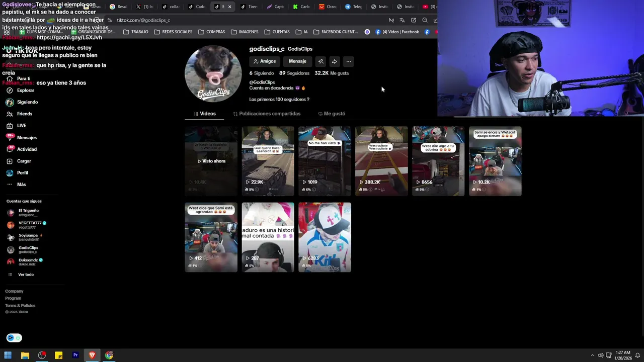
Task: Switch to the Kick 'Carlo' browser tab
Action: pyautogui.click(x=301, y=7)
